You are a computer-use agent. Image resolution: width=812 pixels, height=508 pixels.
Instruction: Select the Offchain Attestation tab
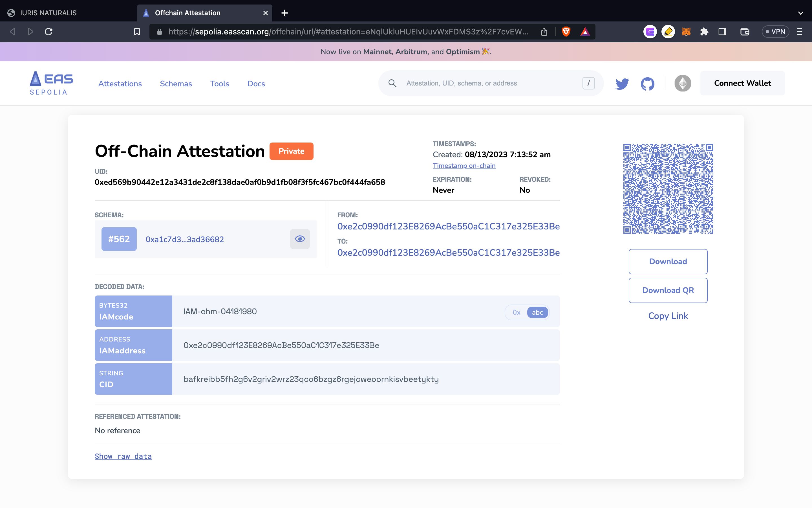(x=205, y=13)
